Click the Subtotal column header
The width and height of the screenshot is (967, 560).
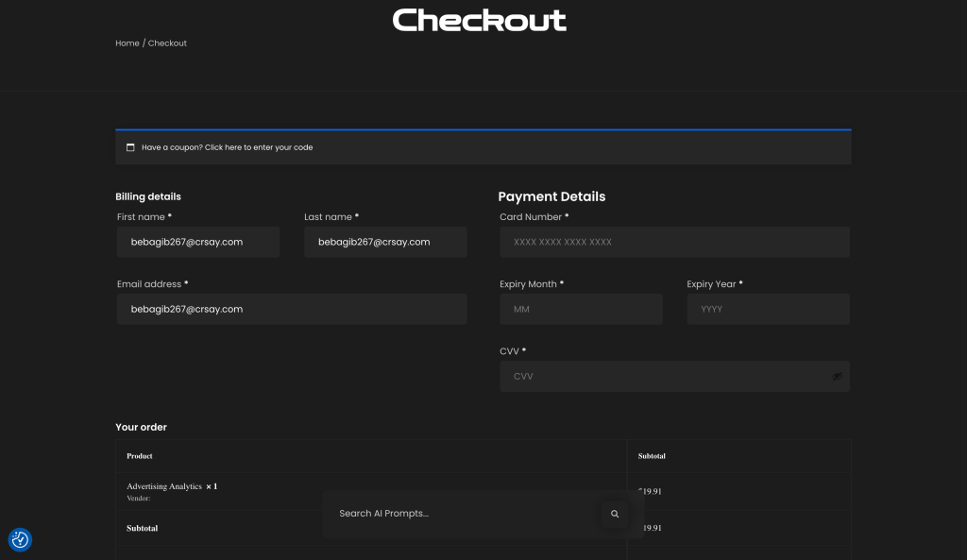point(652,456)
